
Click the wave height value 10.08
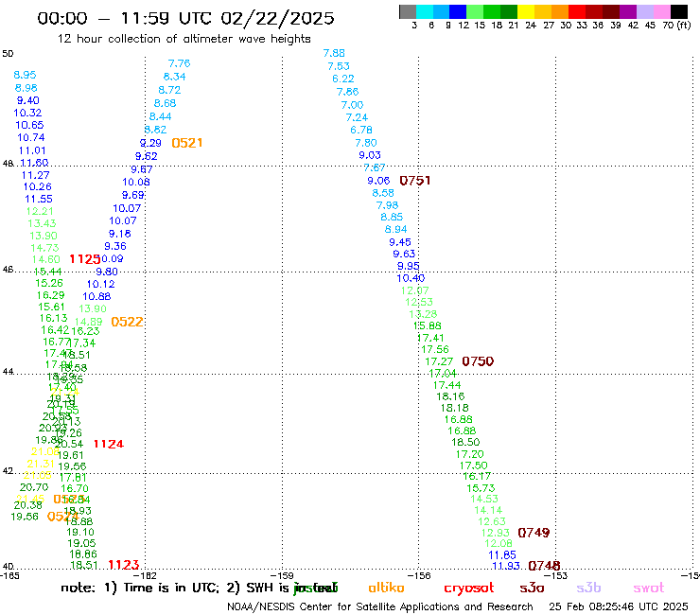coord(136,182)
